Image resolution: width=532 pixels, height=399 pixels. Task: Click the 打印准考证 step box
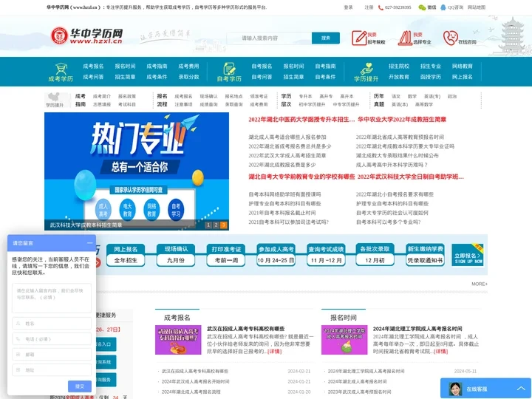click(226, 255)
